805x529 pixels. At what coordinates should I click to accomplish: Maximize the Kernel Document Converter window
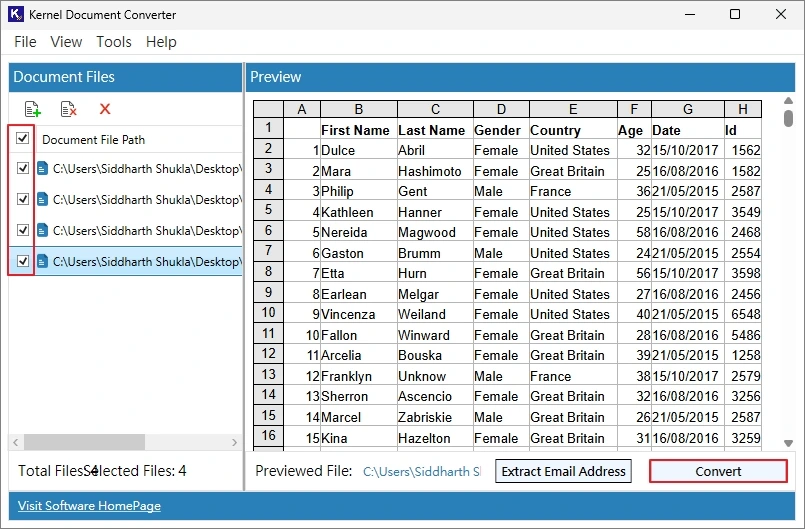click(735, 14)
